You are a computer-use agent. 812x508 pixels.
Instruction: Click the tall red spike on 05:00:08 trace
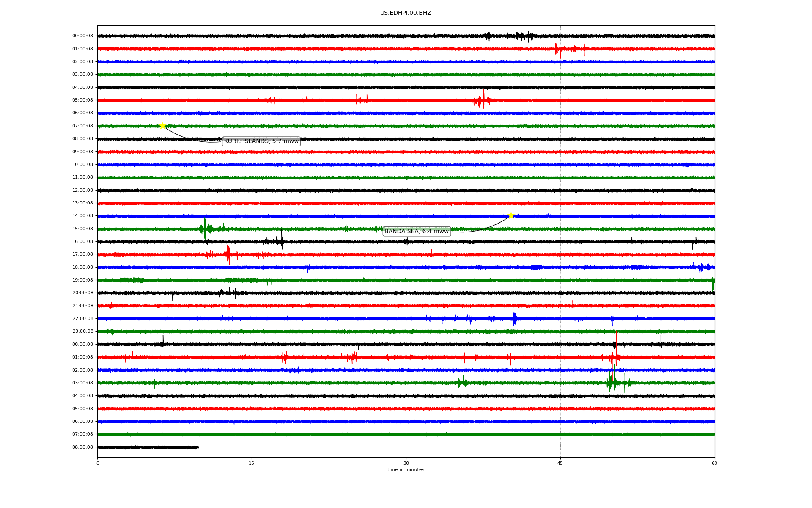tap(483, 98)
